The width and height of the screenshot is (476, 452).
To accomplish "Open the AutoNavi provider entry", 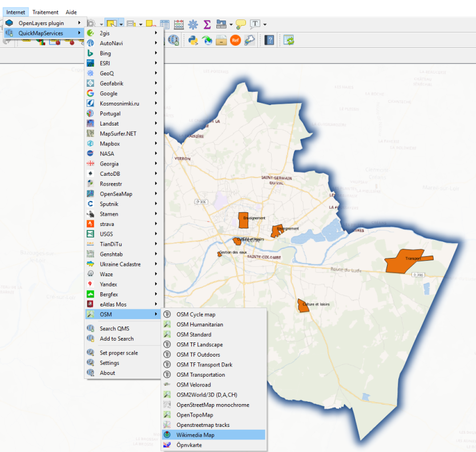I will 123,43.
